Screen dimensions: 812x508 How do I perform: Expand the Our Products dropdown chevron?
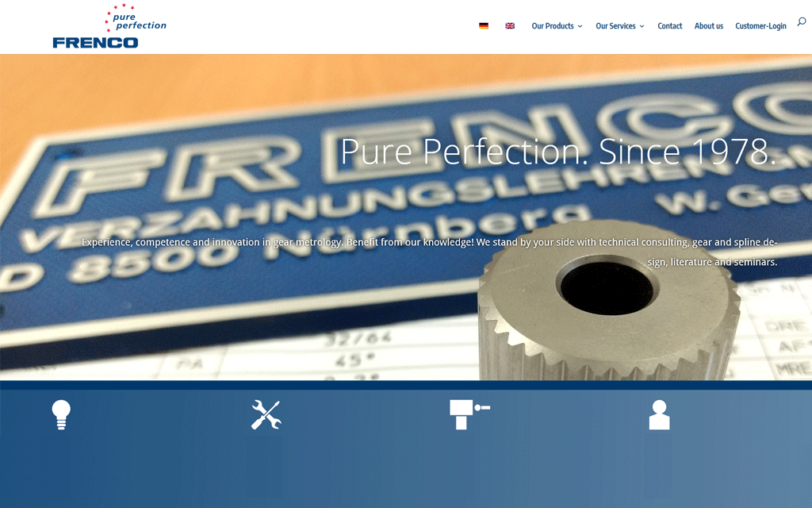point(580,26)
